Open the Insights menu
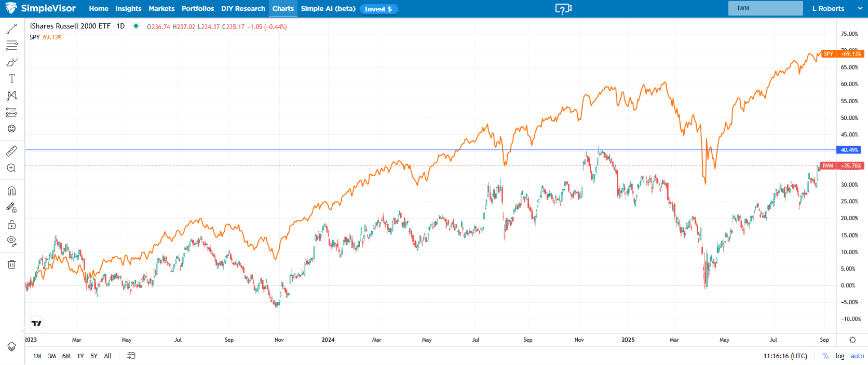Image resolution: width=868 pixels, height=365 pixels. click(x=128, y=9)
